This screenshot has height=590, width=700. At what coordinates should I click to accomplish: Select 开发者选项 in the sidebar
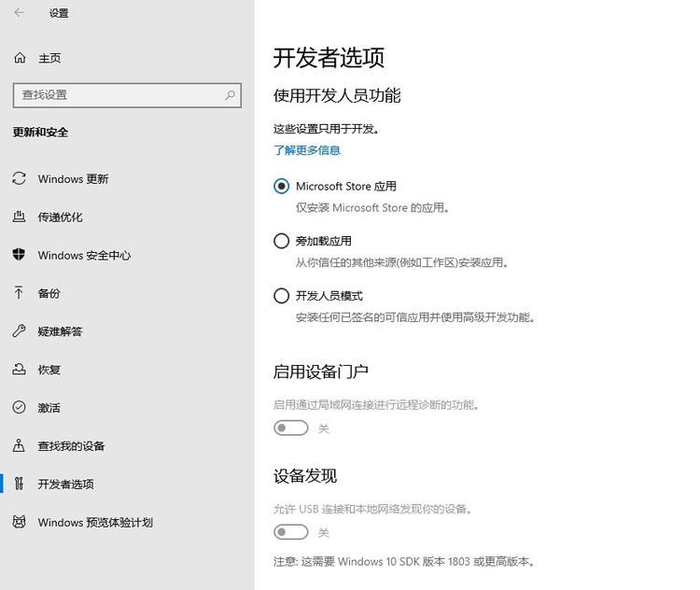pyautogui.click(x=65, y=484)
